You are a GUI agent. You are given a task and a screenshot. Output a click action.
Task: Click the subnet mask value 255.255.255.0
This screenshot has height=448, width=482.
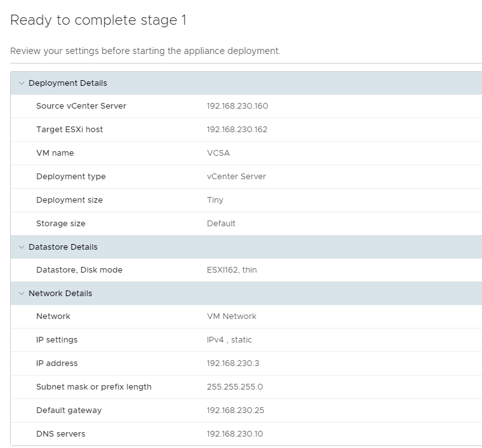coord(234,387)
